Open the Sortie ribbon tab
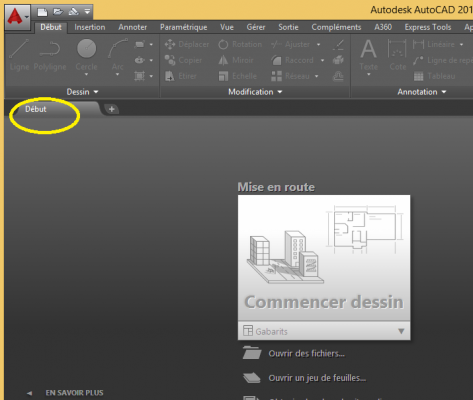 coord(288,27)
